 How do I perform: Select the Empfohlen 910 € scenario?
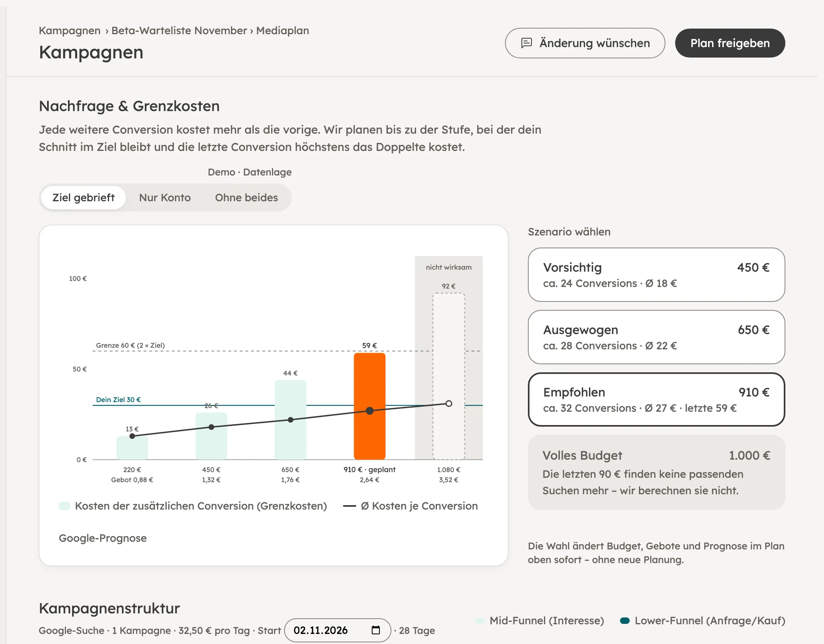(x=656, y=399)
